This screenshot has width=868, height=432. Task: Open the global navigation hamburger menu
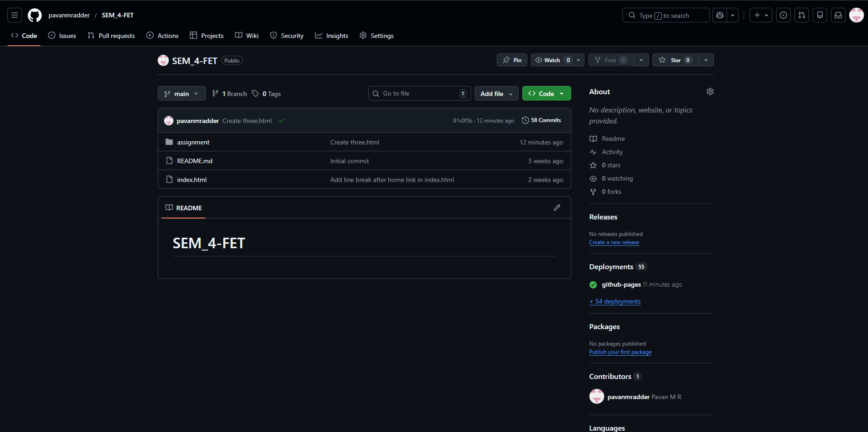pyautogui.click(x=15, y=15)
